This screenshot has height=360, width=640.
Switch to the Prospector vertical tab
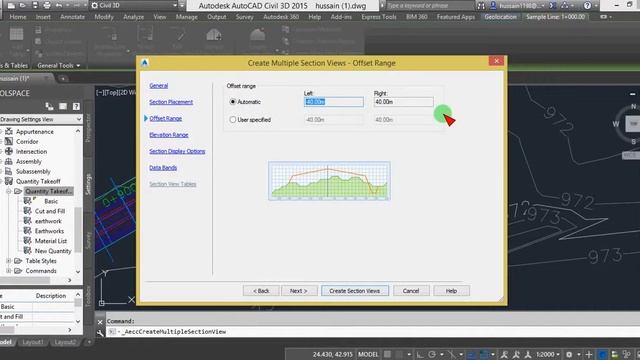tap(89, 128)
